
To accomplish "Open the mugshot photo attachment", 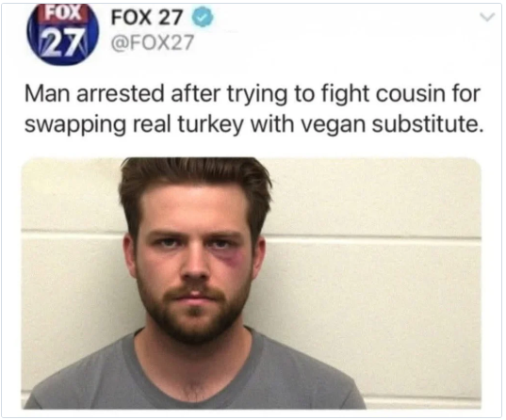I will 251,283.
